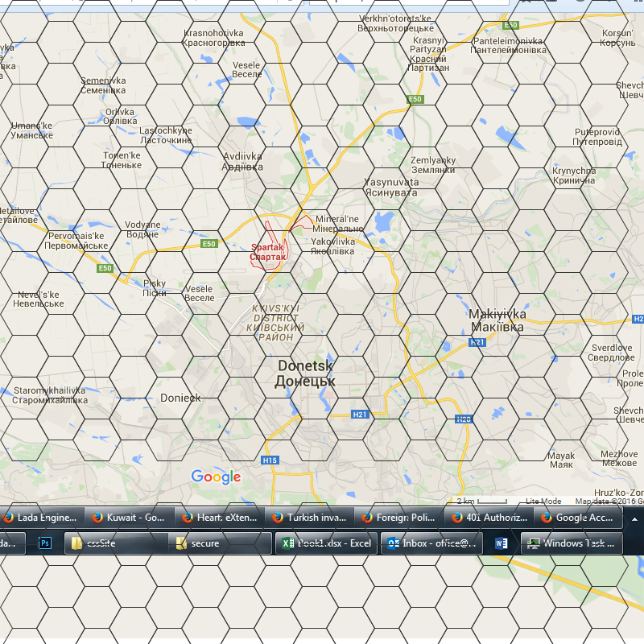Click the Tonen'ke label

[122, 160]
